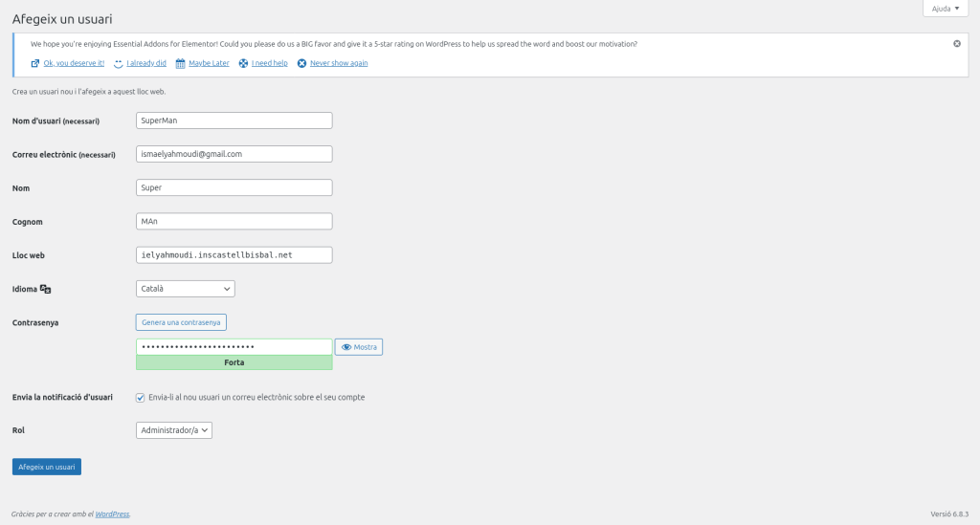This screenshot has height=525, width=980.
Task: Open the Idioma language dropdown
Action: pyautogui.click(x=186, y=289)
